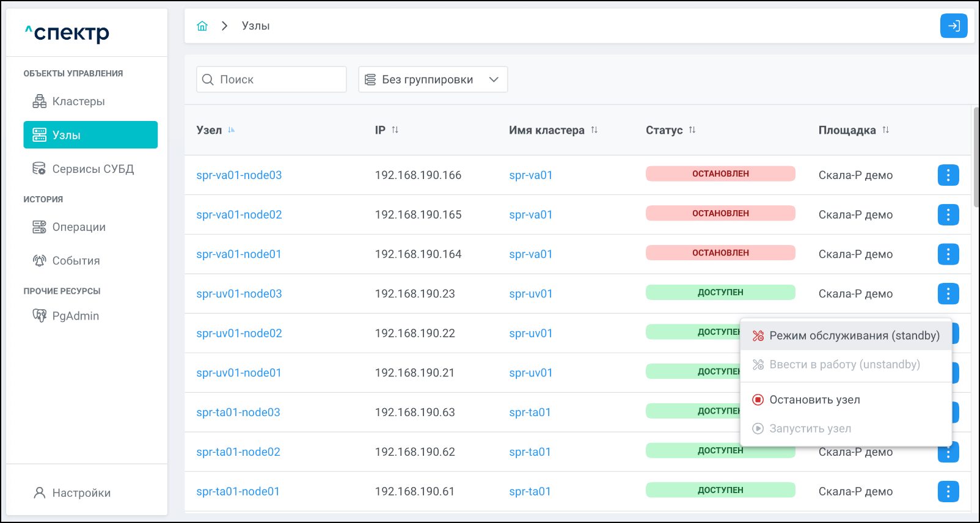980x523 pixels.
Task: Expand the Без группировки dropdown
Action: 433,79
